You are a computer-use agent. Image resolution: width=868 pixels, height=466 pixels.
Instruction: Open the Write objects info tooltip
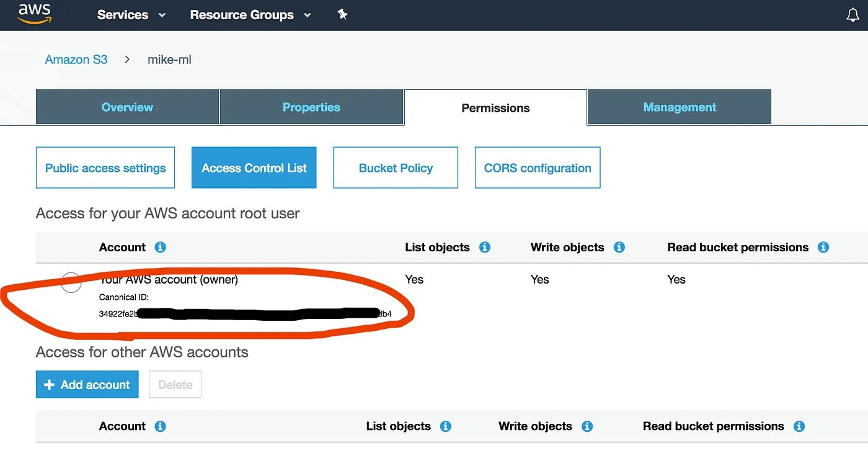pos(618,247)
